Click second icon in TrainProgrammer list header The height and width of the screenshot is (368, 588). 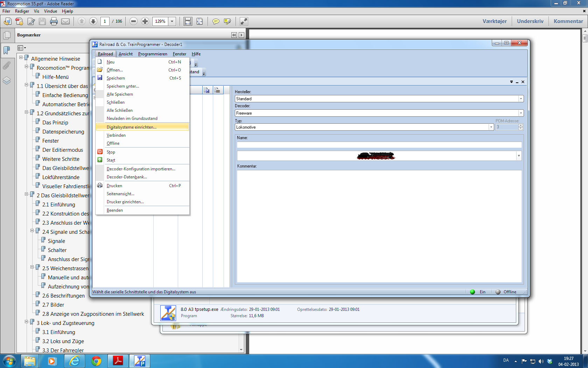pos(217,90)
